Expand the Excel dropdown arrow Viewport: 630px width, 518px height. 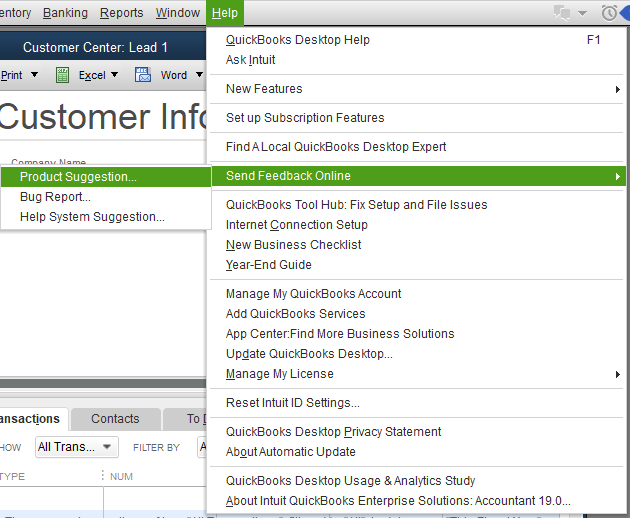click(x=115, y=75)
